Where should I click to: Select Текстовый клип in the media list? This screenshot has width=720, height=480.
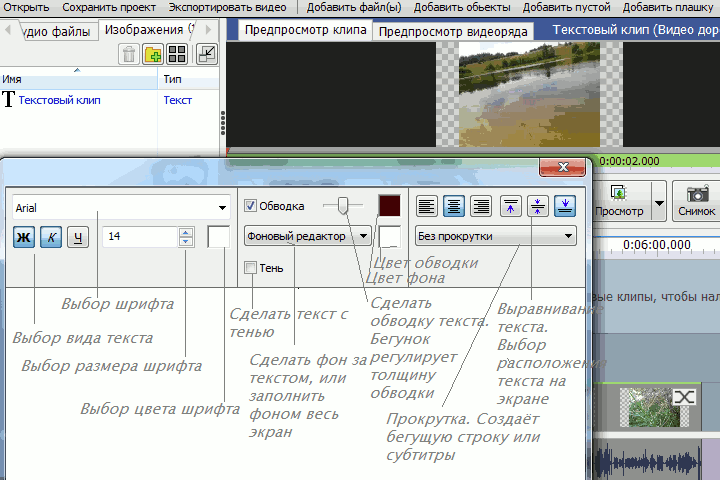(x=59, y=100)
